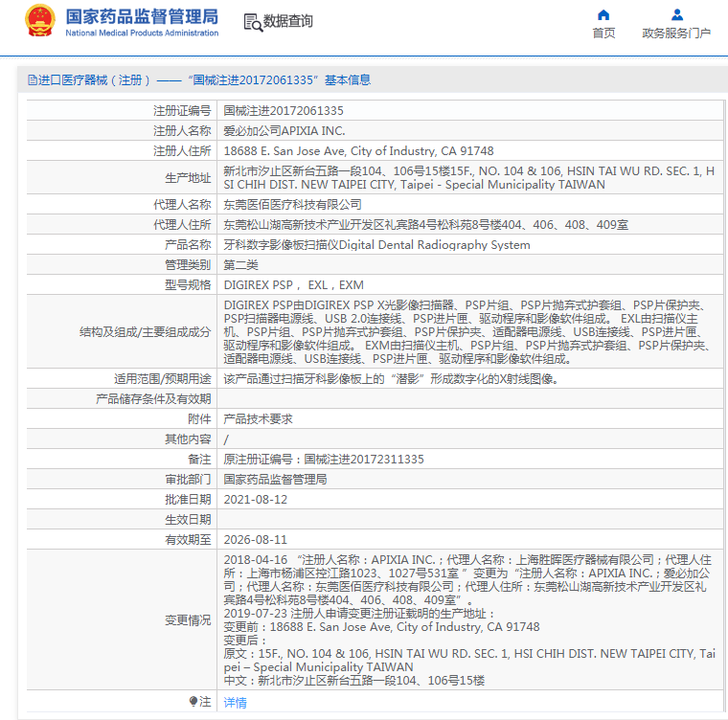This screenshot has height=720, width=728.
Task: Select 原注册证编号 remark value
Action: point(324,460)
